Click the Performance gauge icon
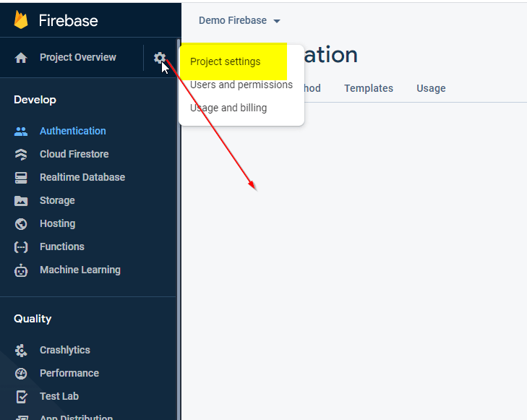The width and height of the screenshot is (527, 420). 21,373
